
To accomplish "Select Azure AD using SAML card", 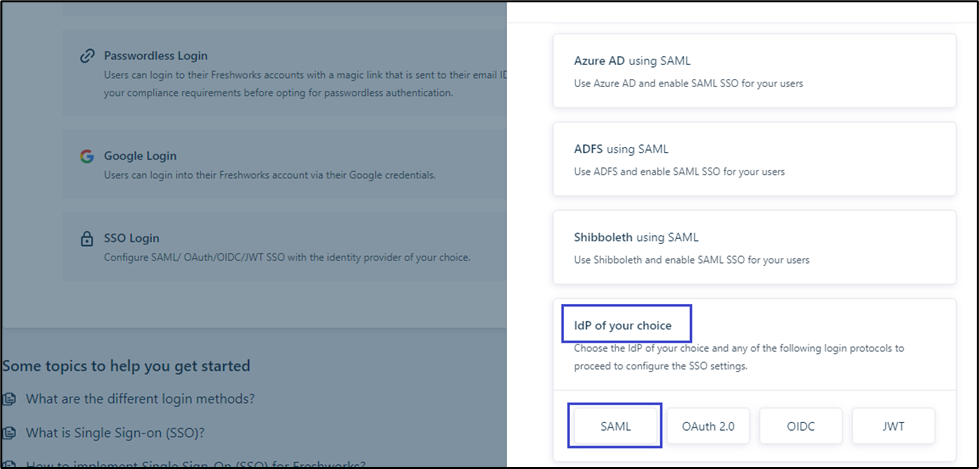I will [754, 71].
